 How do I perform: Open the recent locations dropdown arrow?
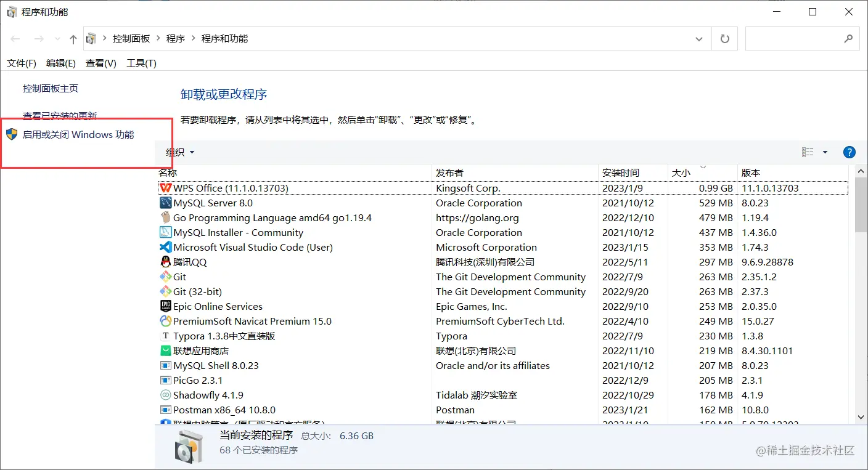pos(58,39)
